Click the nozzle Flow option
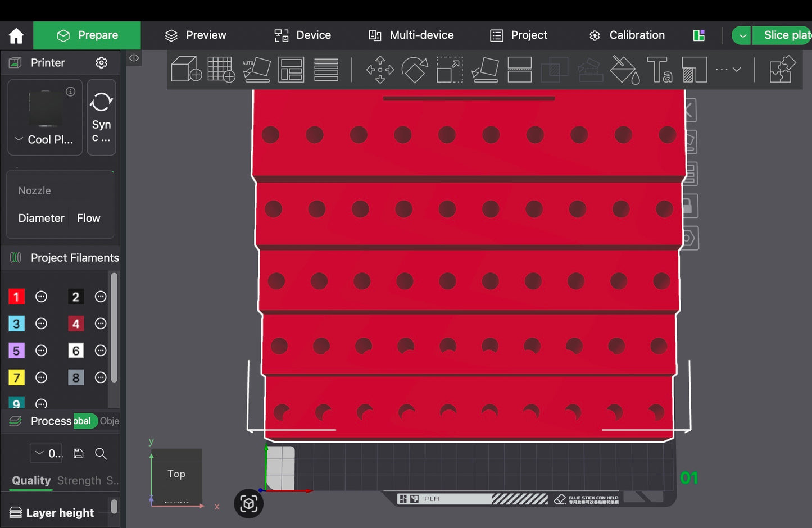 tap(89, 218)
